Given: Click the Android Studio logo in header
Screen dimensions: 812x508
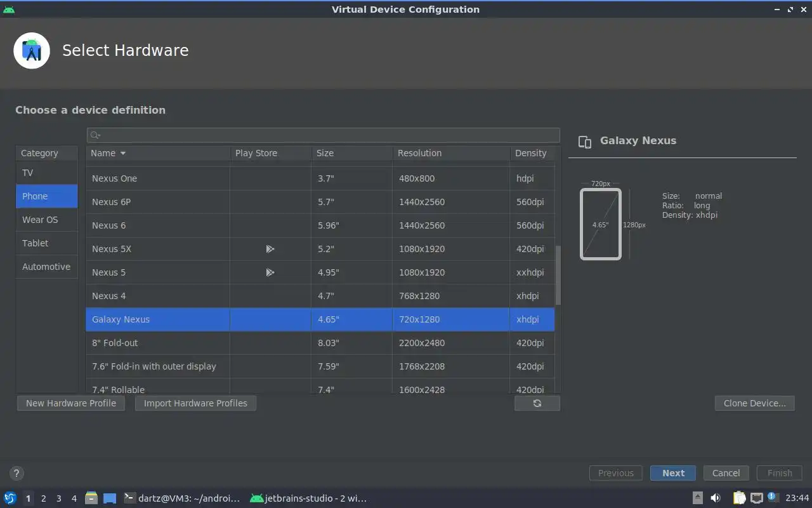Looking at the screenshot, I should pyautogui.click(x=32, y=51).
